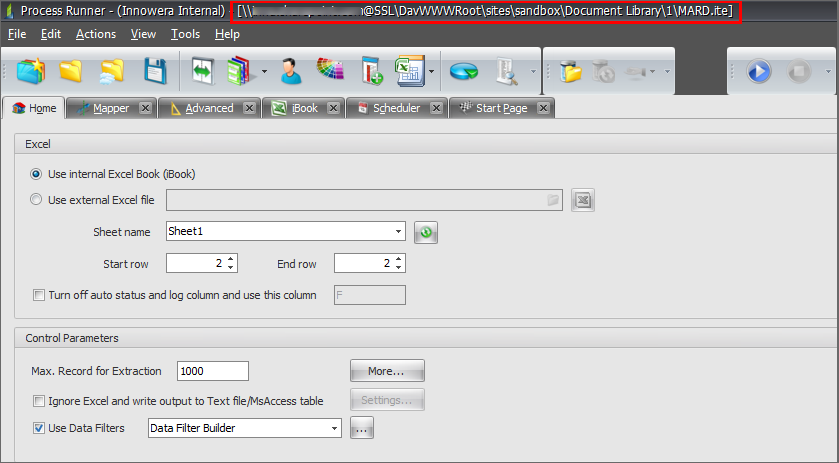The image size is (839, 463).
Task: Select Use external Excel file option
Action: tap(37, 200)
